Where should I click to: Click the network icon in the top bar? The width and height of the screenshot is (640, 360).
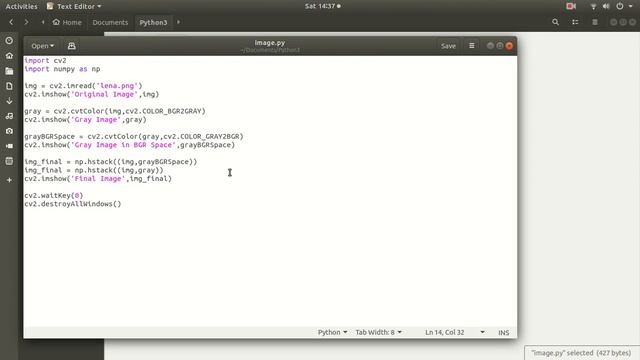593,6
